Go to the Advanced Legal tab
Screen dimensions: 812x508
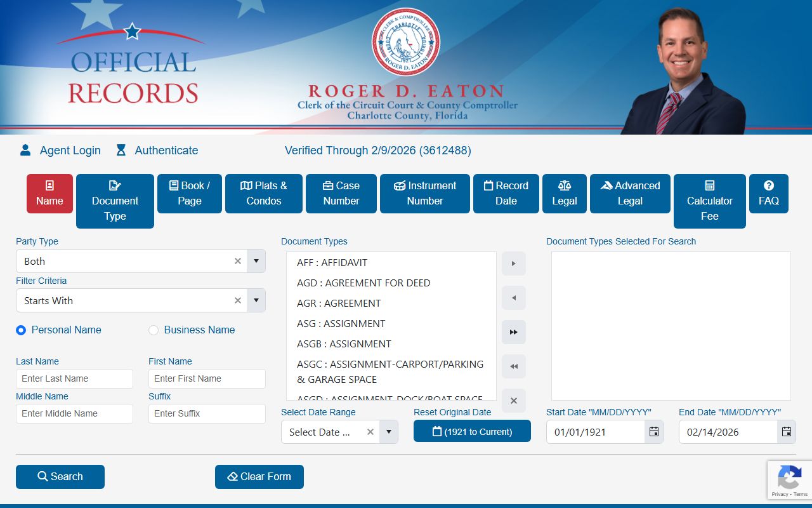click(630, 194)
